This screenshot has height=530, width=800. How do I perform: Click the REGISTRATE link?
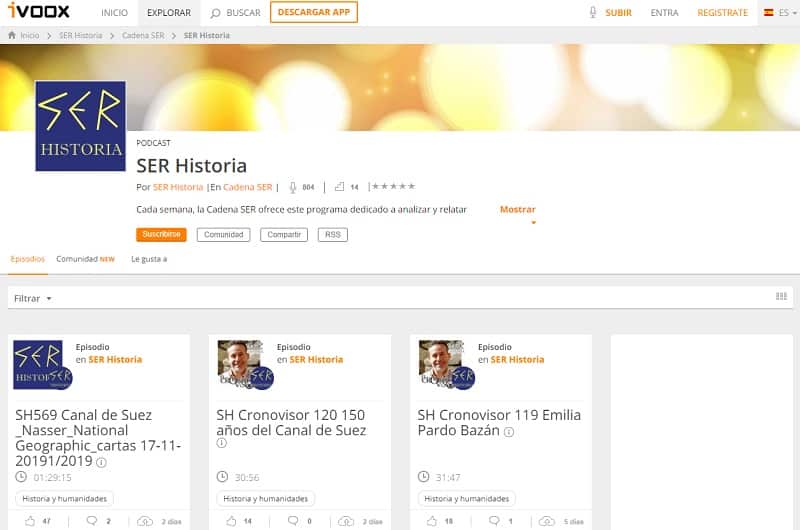722,13
